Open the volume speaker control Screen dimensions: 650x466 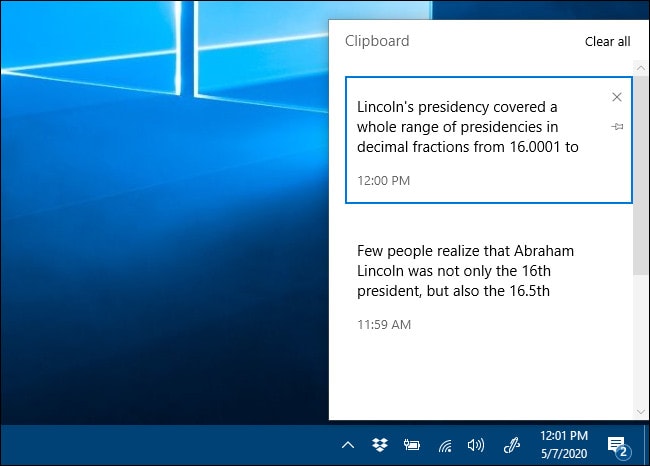pyautogui.click(x=475, y=445)
